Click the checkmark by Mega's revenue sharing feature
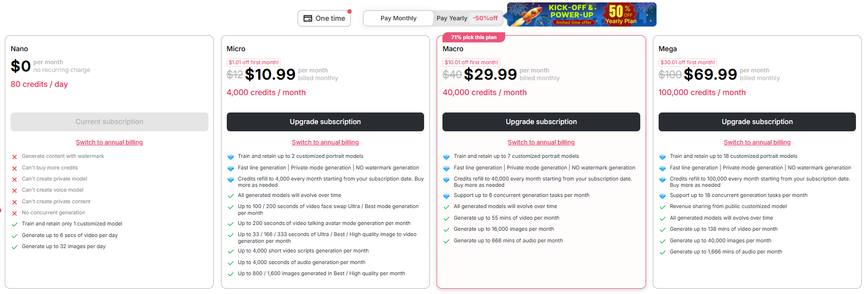The height and width of the screenshot is (294, 868). (662, 207)
